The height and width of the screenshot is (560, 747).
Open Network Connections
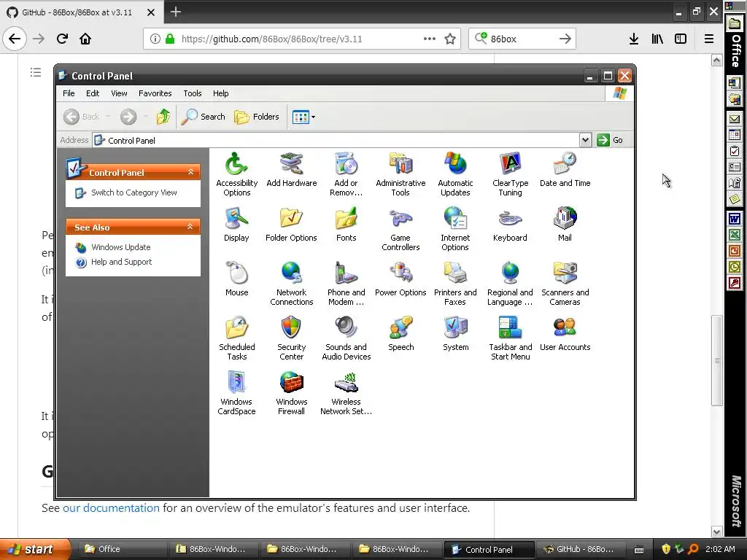click(291, 284)
